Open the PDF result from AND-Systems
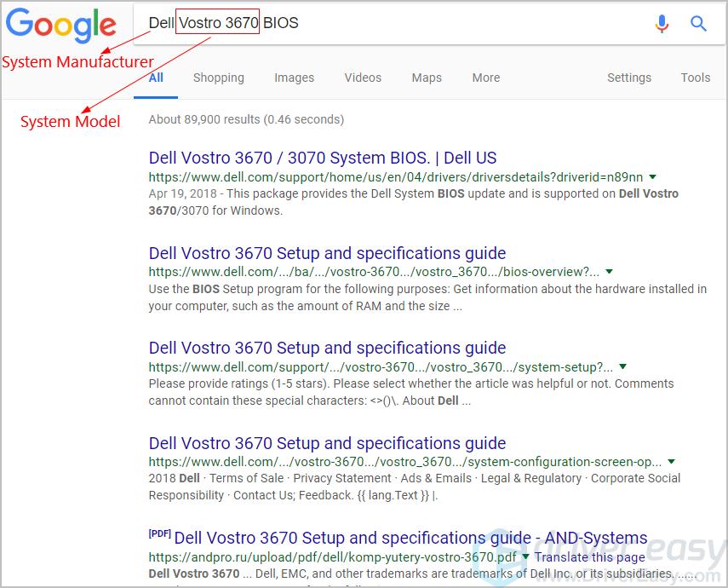This screenshot has height=588, width=728. tap(410, 538)
